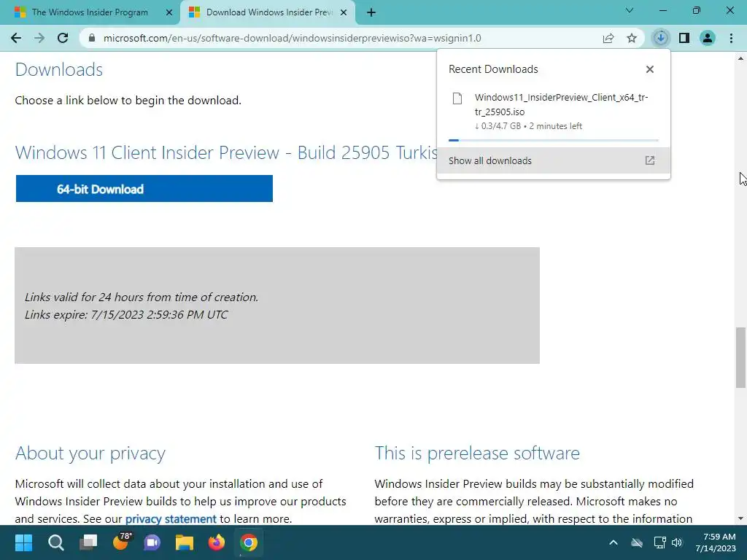
Task: Open the Windows Start menu
Action: (x=23, y=542)
